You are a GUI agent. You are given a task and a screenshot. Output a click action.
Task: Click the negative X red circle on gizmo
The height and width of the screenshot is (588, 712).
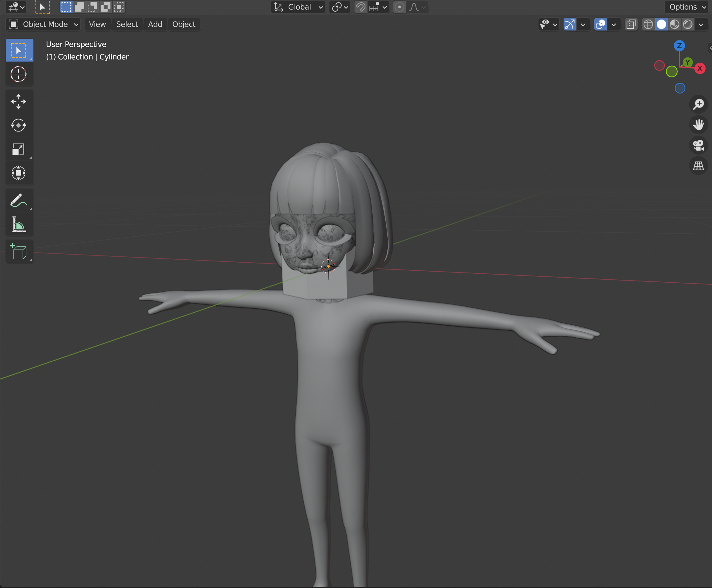[659, 66]
